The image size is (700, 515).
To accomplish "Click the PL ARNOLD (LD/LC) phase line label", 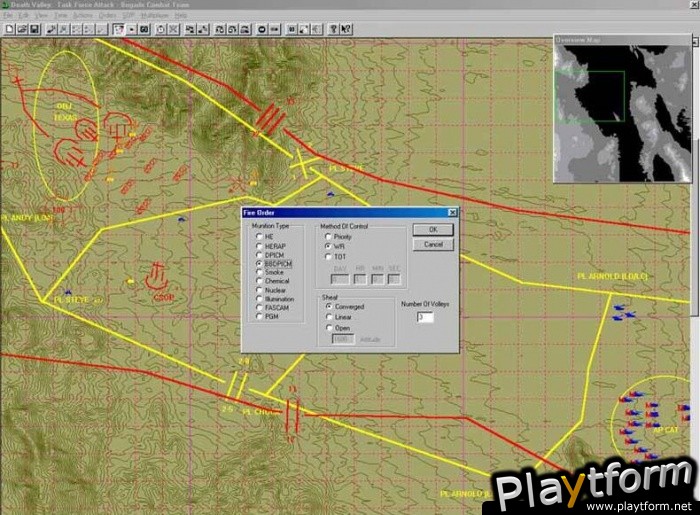I will coord(612,277).
